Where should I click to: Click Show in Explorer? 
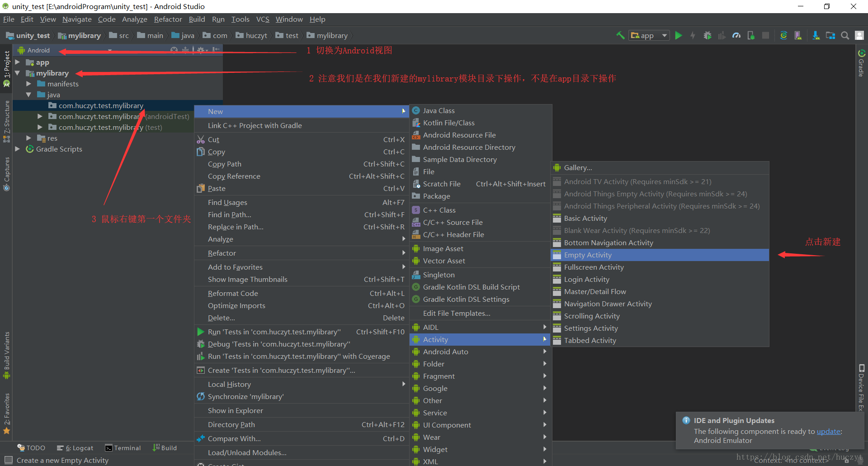pos(301,410)
